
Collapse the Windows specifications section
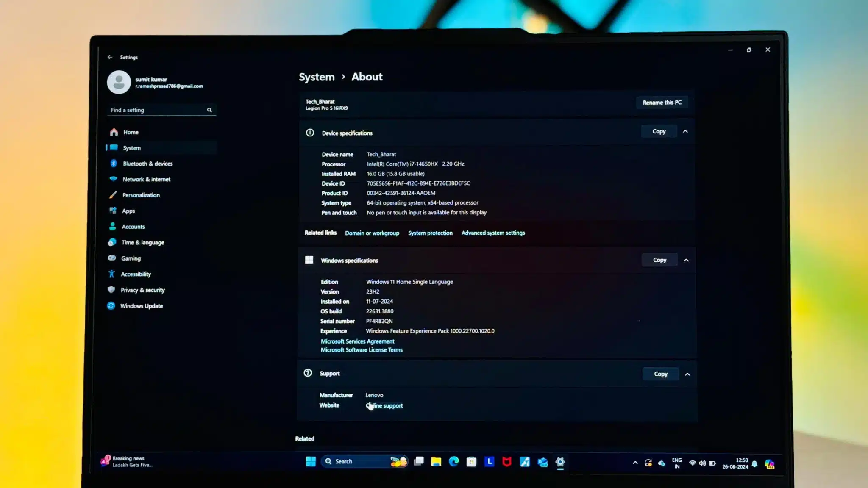686,260
